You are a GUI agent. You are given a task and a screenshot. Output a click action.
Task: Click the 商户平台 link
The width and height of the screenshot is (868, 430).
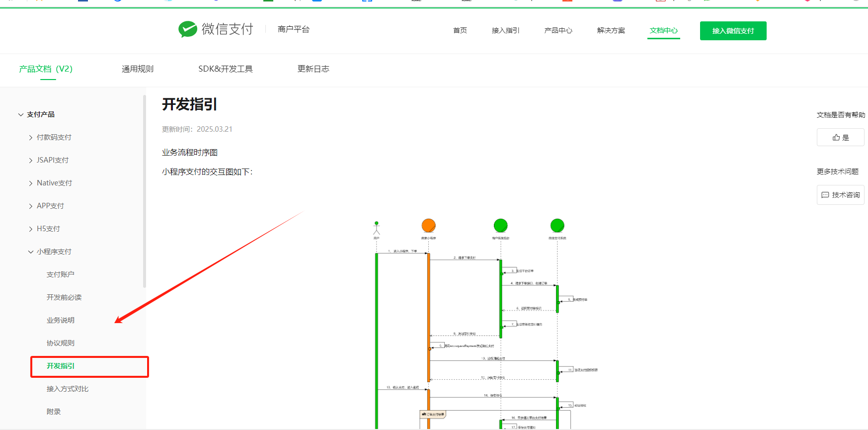coord(294,29)
